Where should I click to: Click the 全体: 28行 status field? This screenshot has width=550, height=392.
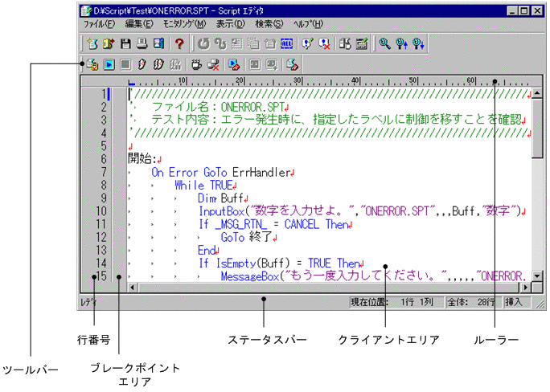(474, 302)
